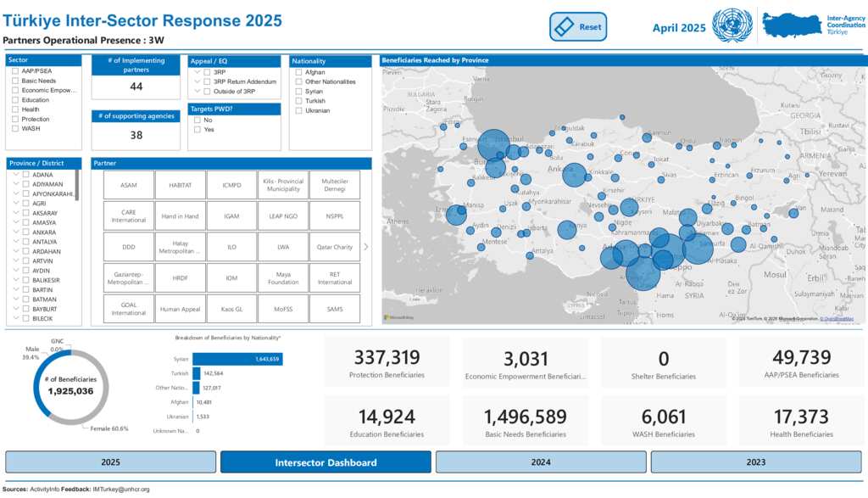The width and height of the screenshot is (868, 498).
Task: Tick the Syrian nationality checkbox
Action: [x=298, y=92]
